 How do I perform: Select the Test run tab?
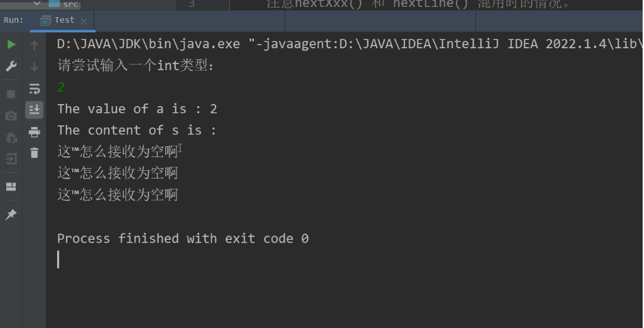pos(63,21)
